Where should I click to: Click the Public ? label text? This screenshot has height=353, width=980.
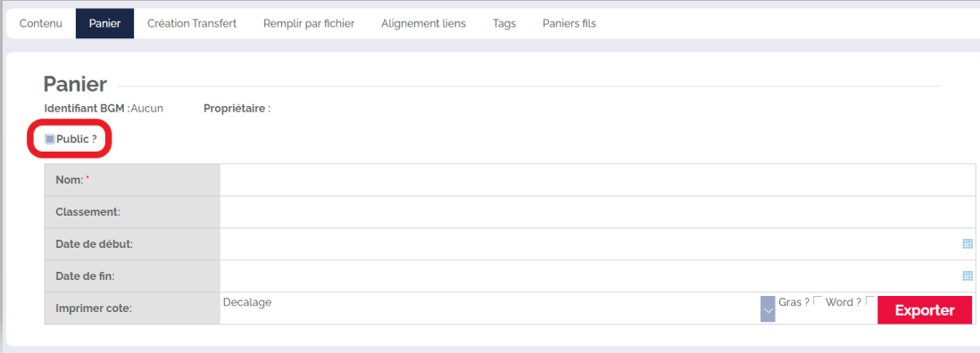tap(77, 139)
